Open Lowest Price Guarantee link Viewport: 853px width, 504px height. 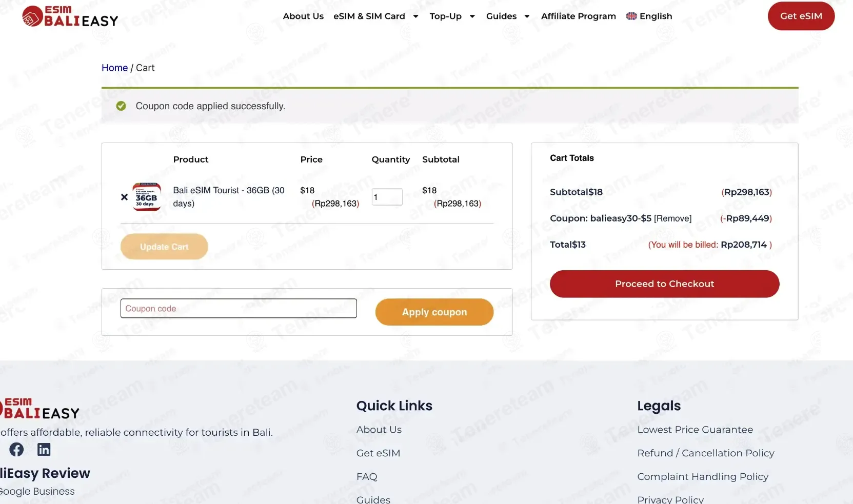click(x=696, y=430)
